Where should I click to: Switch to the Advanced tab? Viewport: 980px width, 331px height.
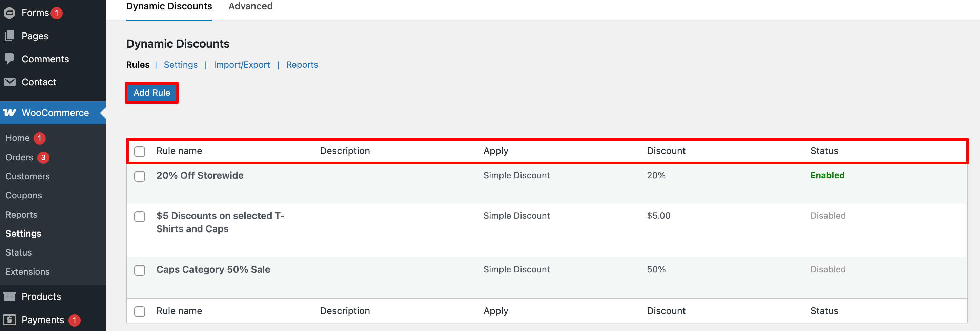coord(250,6)
